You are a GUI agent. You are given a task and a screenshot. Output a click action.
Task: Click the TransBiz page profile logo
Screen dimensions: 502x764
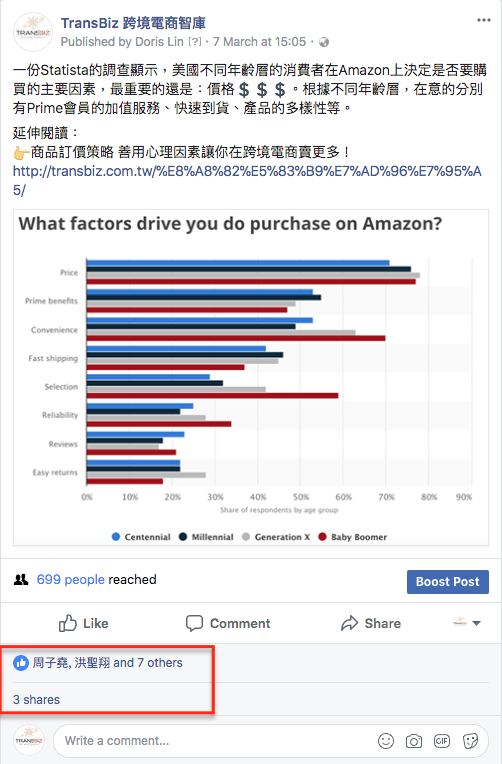click(x=33, y=32)
